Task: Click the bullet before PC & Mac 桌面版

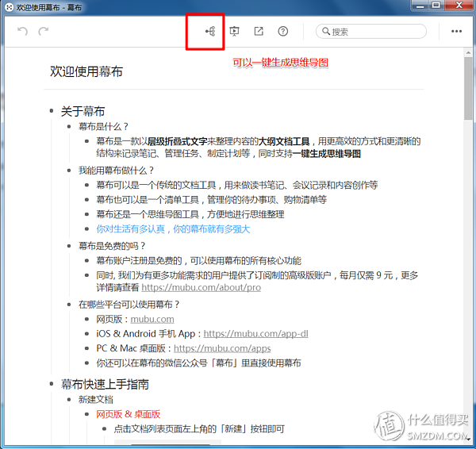Action: click(86, 348)
